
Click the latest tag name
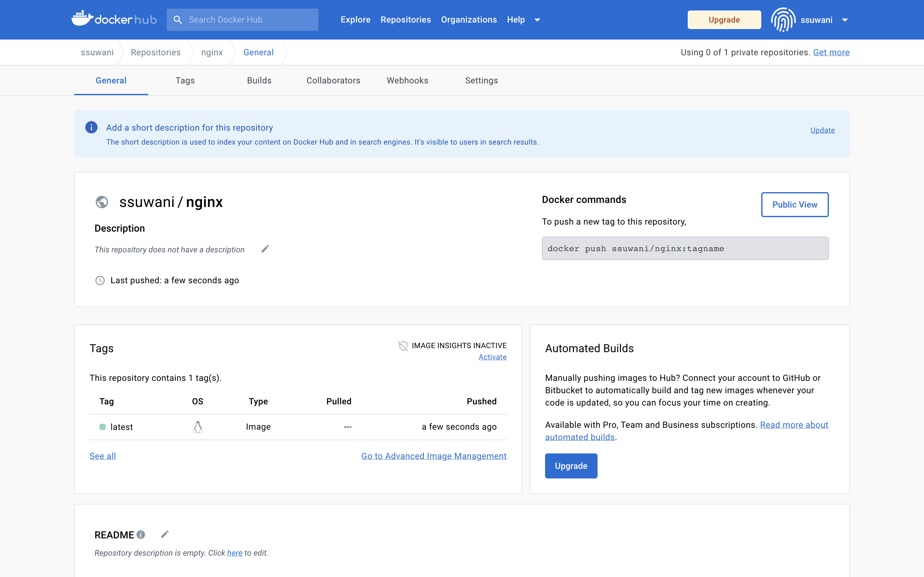click(x=121, y=427)
